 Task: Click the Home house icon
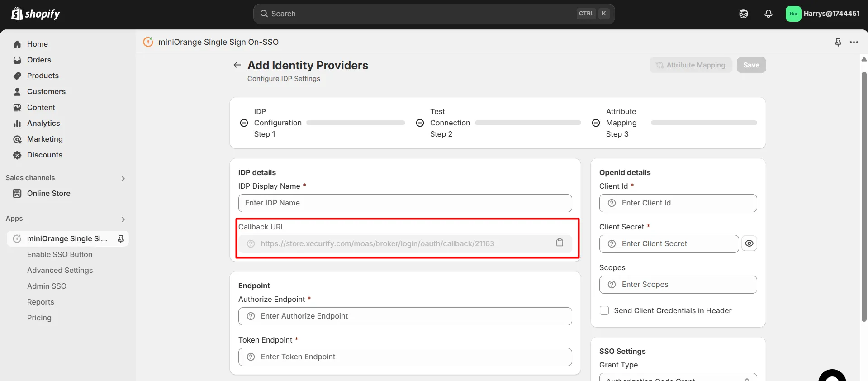coord(17,44)
